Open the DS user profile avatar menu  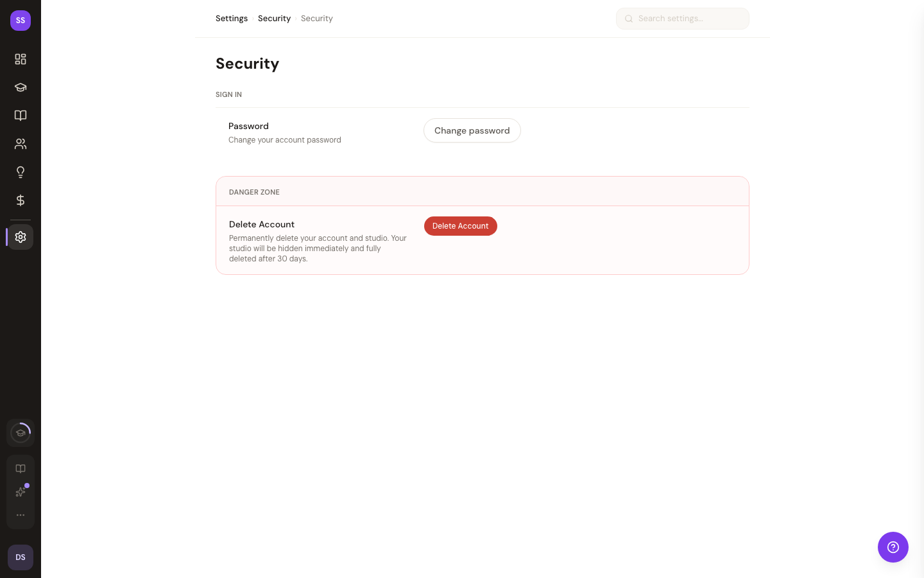(x=21, y=557)
